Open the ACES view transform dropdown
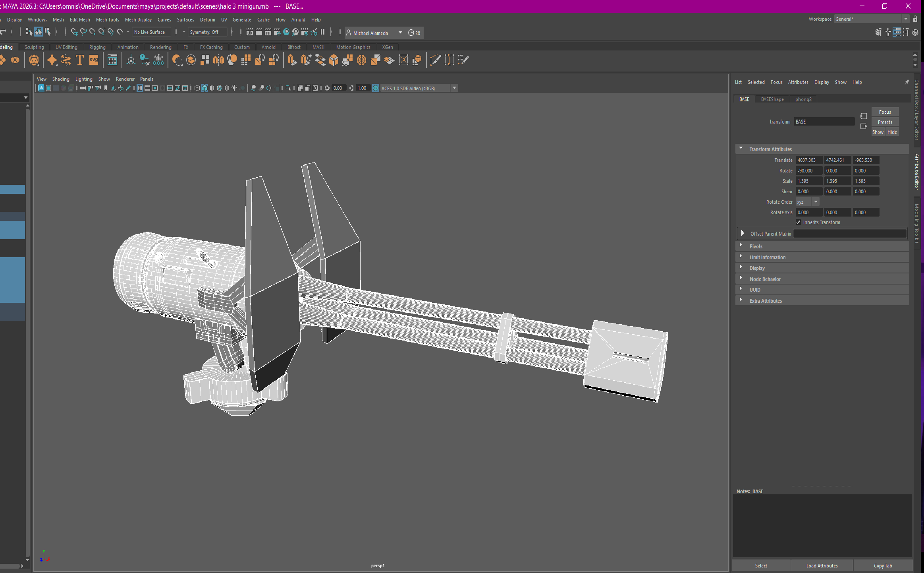 455,88
